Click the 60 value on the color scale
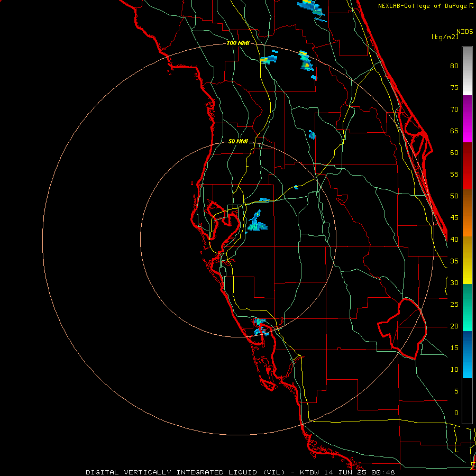 click(x=454, y=153)
